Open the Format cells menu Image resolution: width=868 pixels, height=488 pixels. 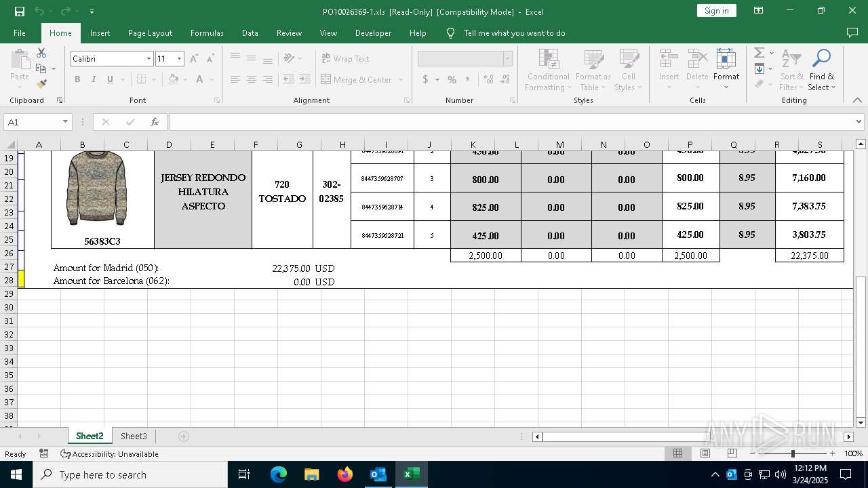(726, 70)
